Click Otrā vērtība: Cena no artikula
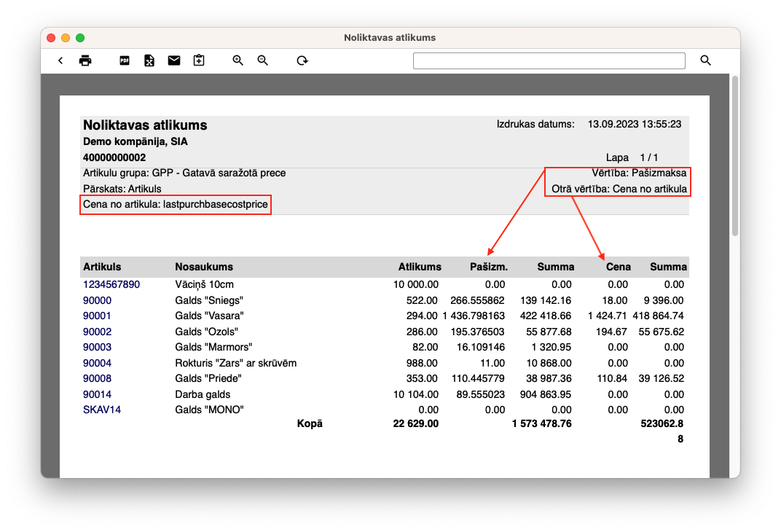Viewport: 781px width, 532px height. [619, 189]
